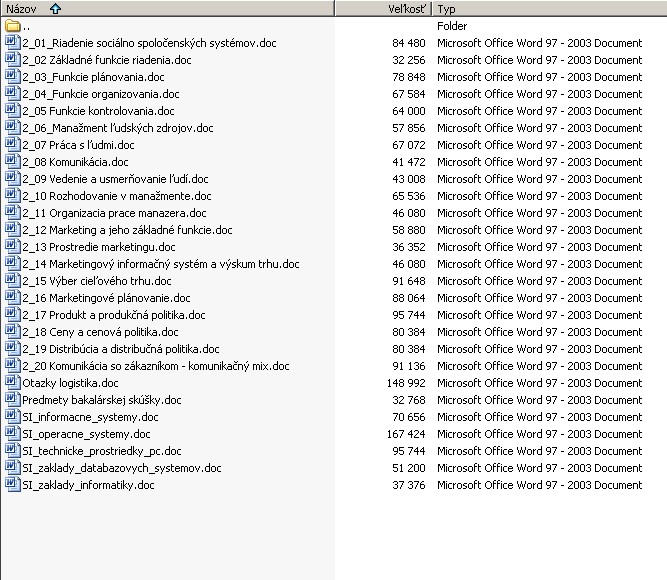Click Word icon beside 2_18 Ceny a cenová politika.doc
Screen dimensions: 667x580
pos(13,332)
